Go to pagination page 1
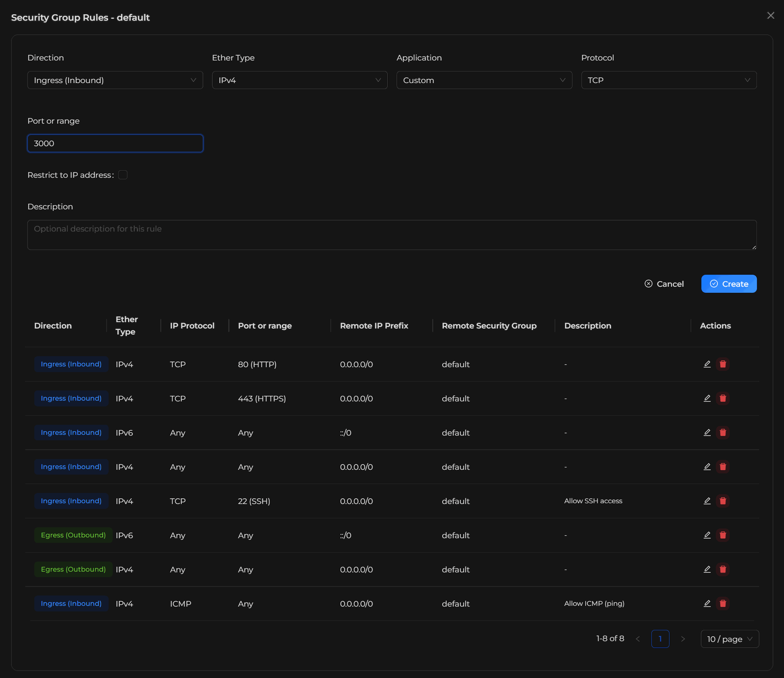 [660, 639]
